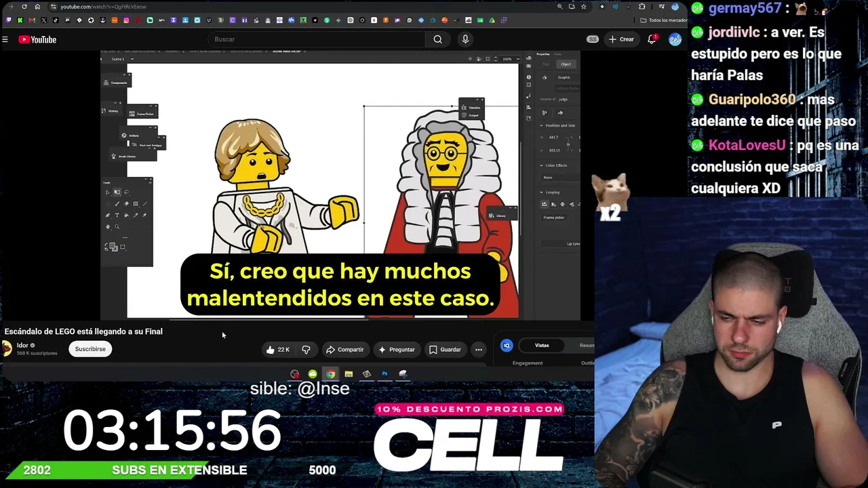Click the blue IQ extension icon
The image size is (868, 488).
point(507,346)
